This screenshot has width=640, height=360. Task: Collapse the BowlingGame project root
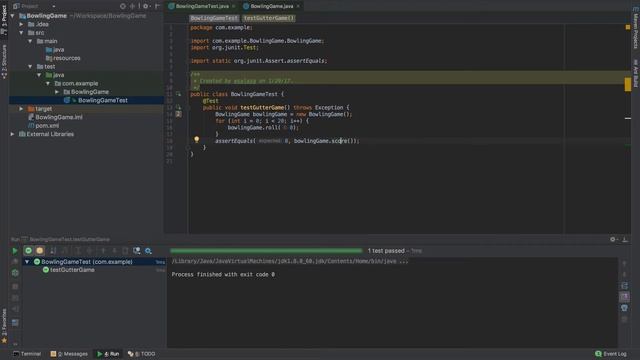[x=13, y=16]
